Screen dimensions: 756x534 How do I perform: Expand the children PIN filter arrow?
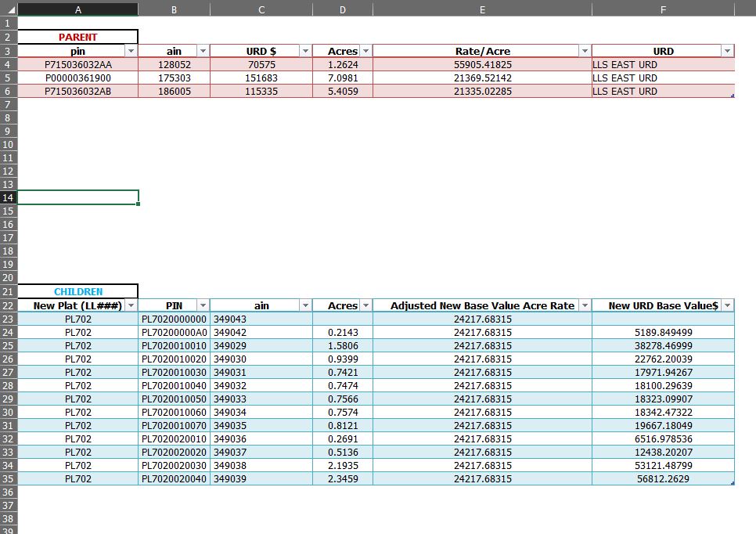point(203,305)
